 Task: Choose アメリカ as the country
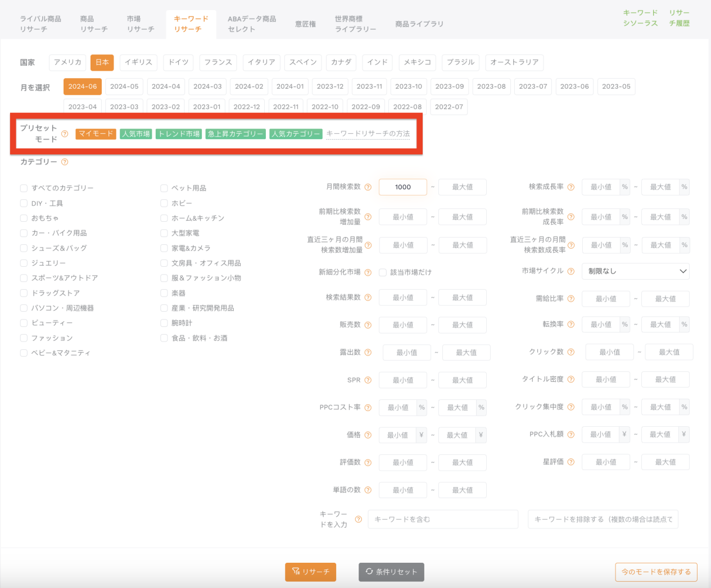tap(67, 62)
